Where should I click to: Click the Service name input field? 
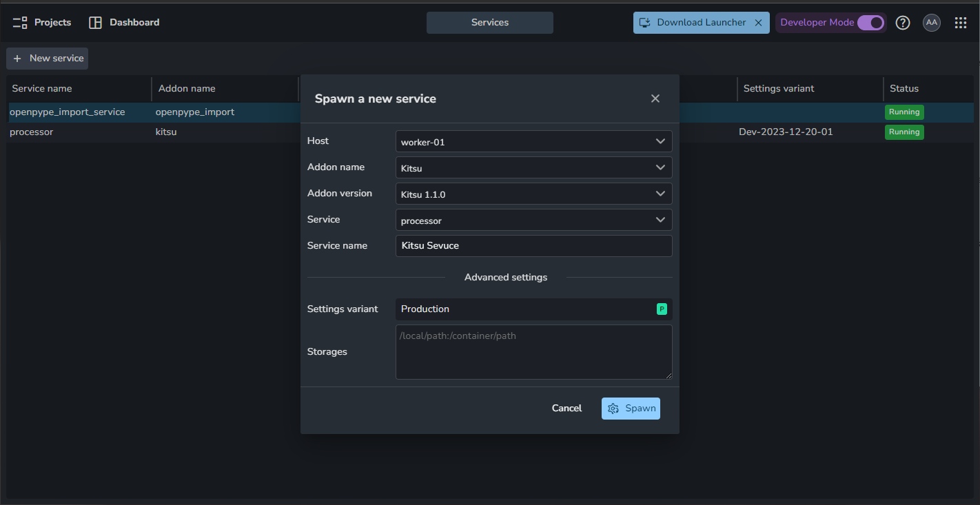point(534,246)
